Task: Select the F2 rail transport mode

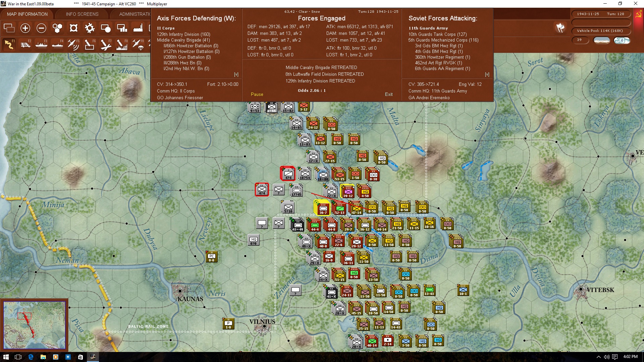Action: pyautogui.click(x=25, y=44)
